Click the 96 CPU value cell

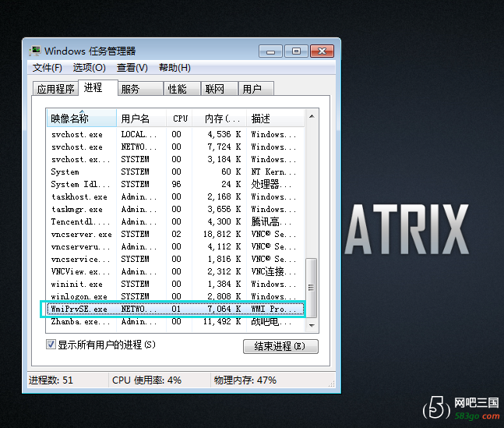click(x=176, y=185)
